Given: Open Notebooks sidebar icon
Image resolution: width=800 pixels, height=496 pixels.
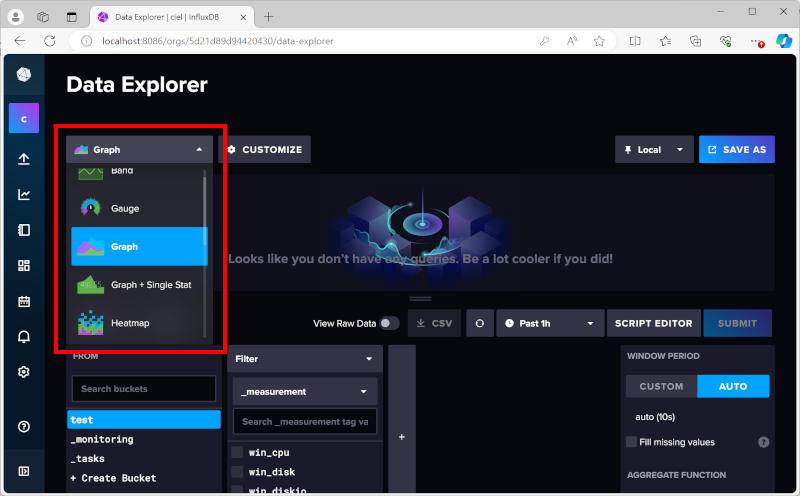Looking at the screenshot, I should (23, 230).
